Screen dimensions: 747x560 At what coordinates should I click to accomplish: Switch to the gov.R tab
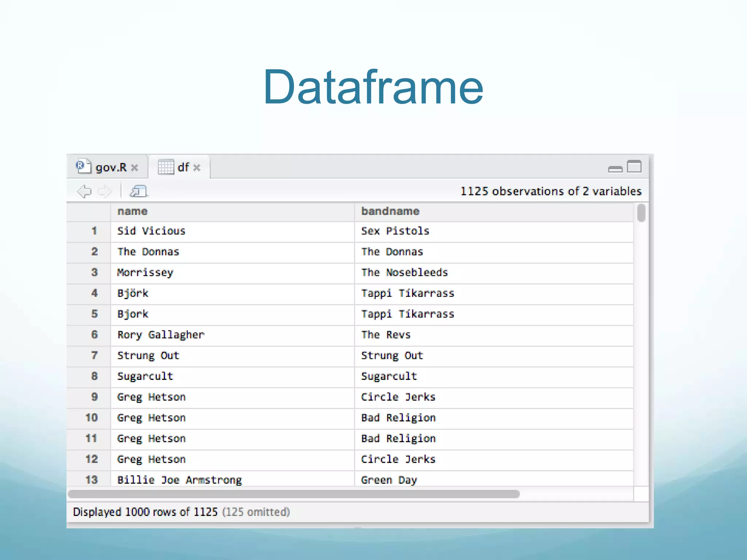tap(111, 168)
